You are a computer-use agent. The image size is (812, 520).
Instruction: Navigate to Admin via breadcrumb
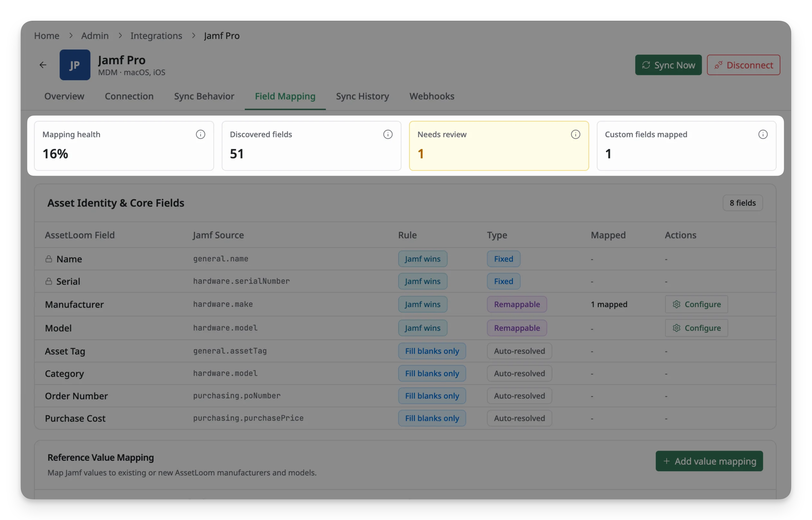click(x=94, y=36)
